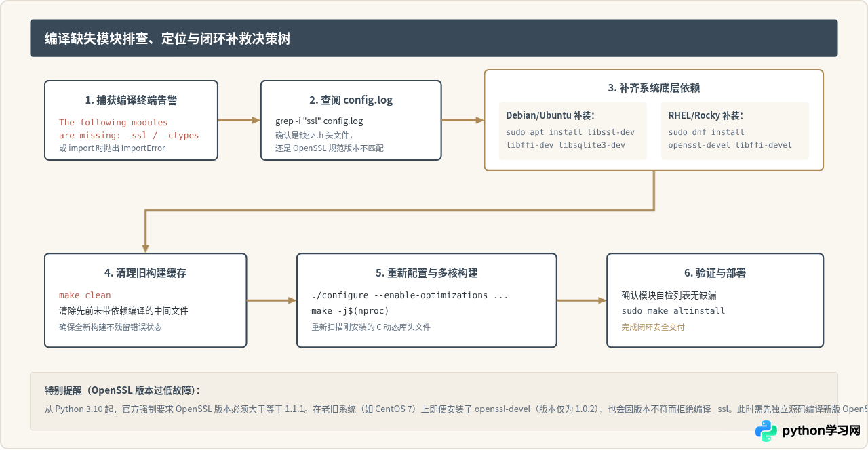Select heading '1. 捕获编译终端告警'
Image resolution: width=868 pixels, height=450 pixels.
click(x=131, y=100)
